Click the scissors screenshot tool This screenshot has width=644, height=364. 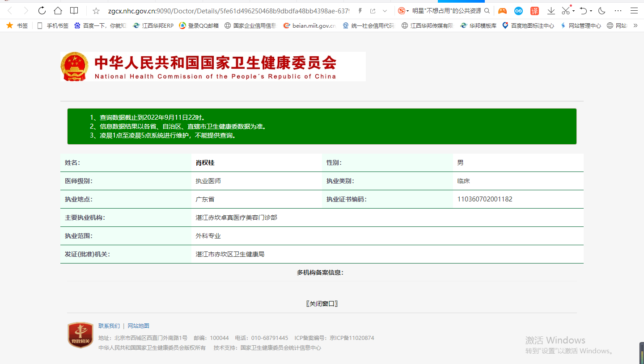(x=566, y=10)
